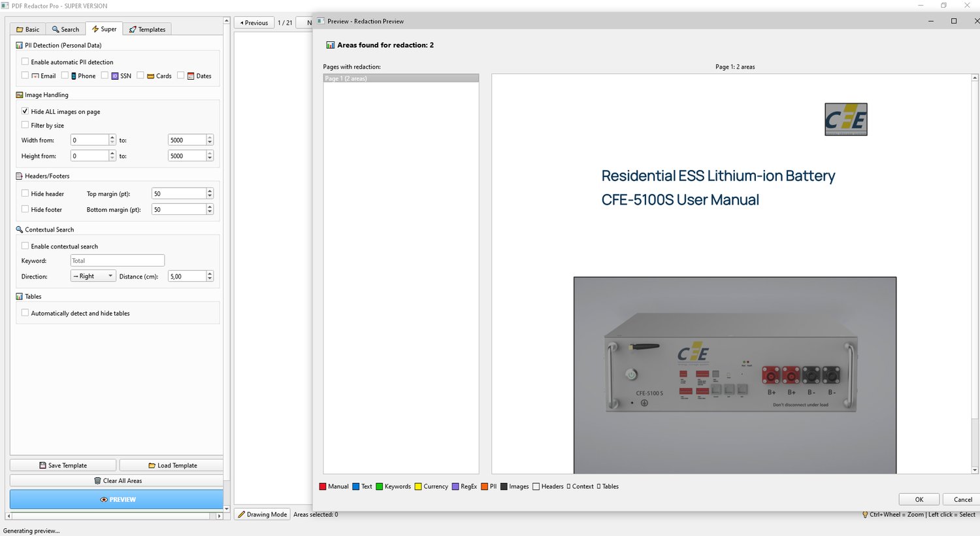Click the yellow Currency legend swatch
Viewport: 980px width, 536px height.
(x=418, y=486)
